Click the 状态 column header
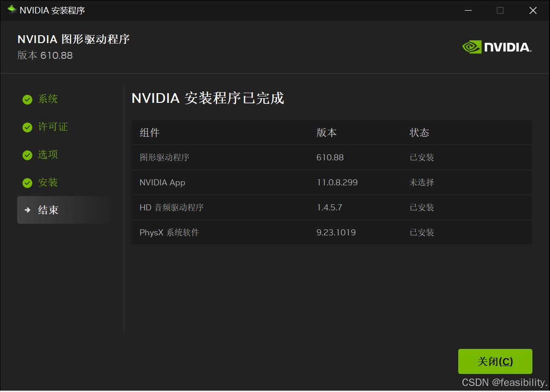Image resolution: width=550 pixels, height=392 pixels. 419,133
